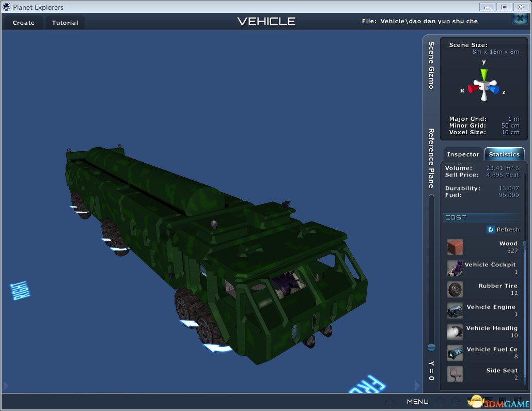Click Durability value '13,047'
Image resolution: width=532 pixels, height=411 pixels.
[x=509, y=188]
